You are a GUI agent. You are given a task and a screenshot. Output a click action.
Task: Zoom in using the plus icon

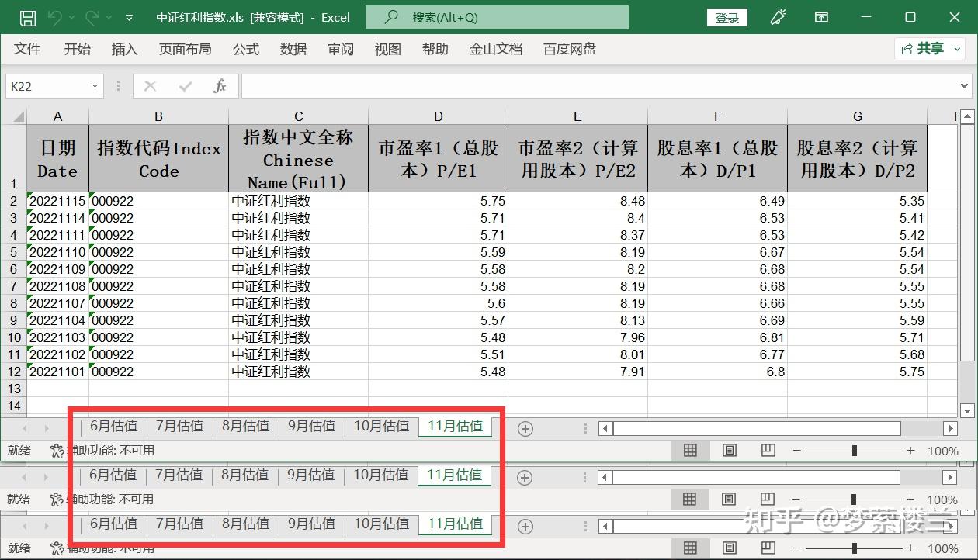click(x=910, y=450)
